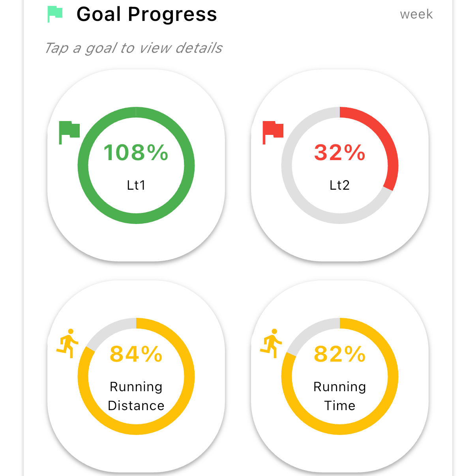The height and width of the screenshot is (476, 476).
Task: View Running Time goal details via its label
Action: (340, 396)
